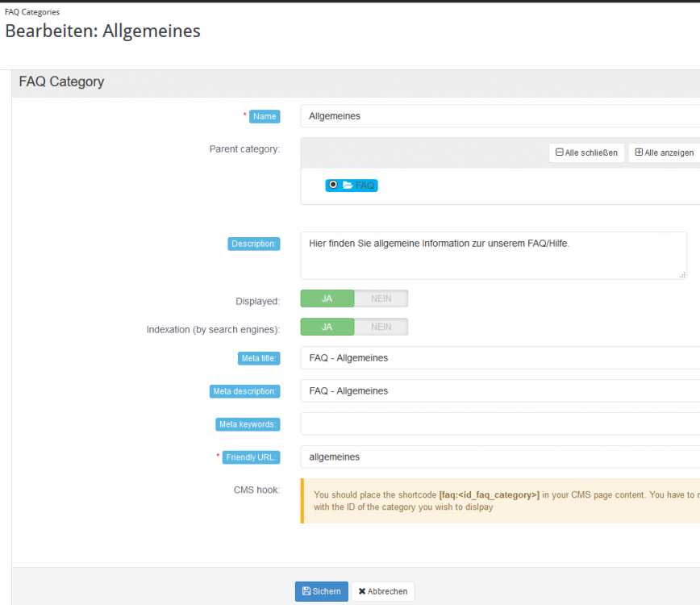
Task: Select the FAQ parent category radio button
Action: (x=333, y=185)
